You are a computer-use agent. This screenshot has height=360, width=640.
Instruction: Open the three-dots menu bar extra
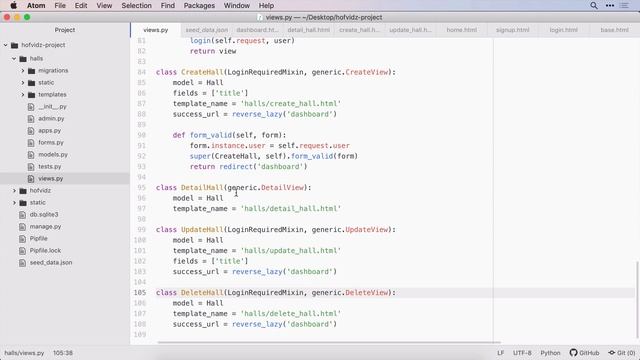[x=610, y=5]
